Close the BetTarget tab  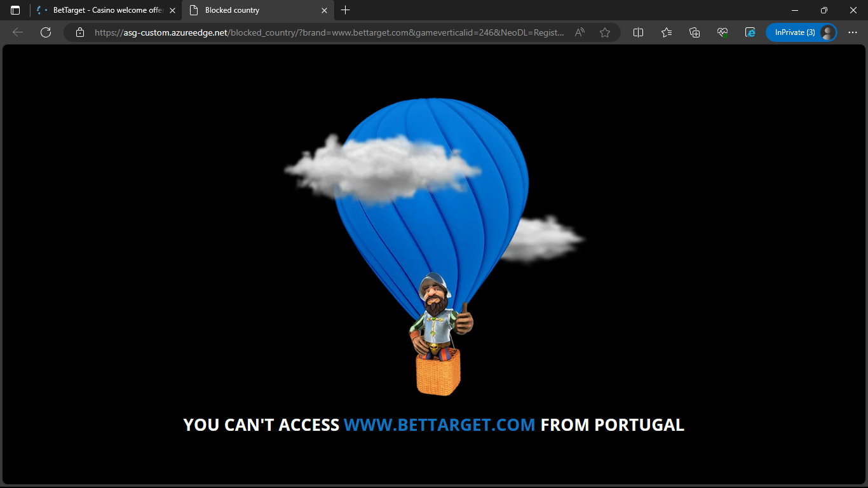tap(172, 10)
